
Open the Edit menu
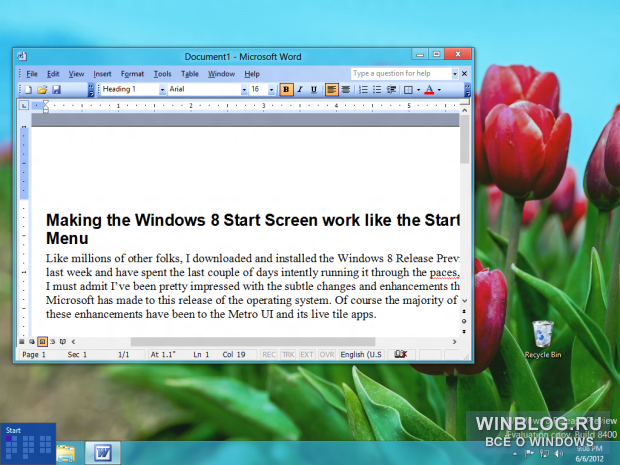pos(53,74)
